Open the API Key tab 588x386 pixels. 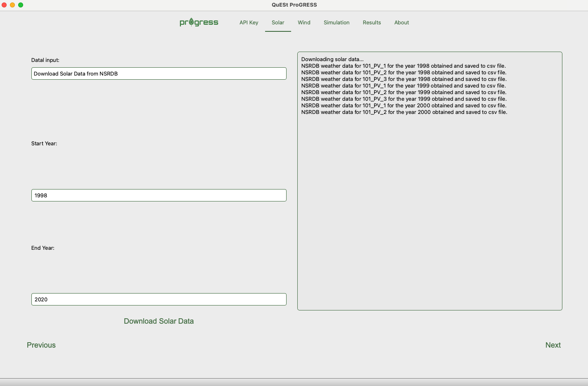click(249, 23)
